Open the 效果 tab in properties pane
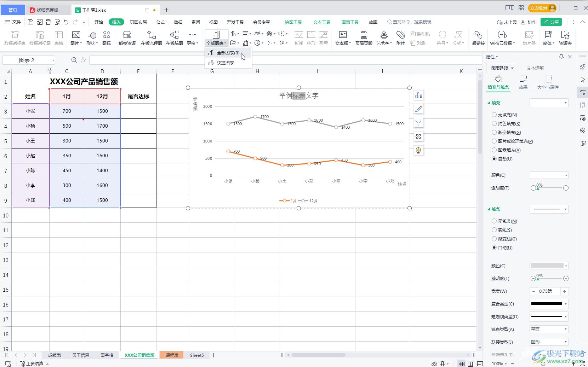This screenshot has width=588, height=367. pyautogui.click(x=523, y=82)
